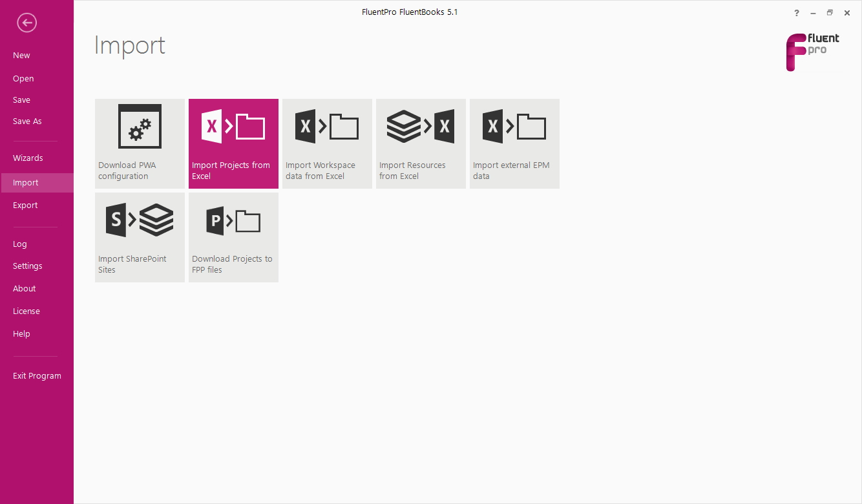This screenshot has width=862, height=504.
Task: Minimize the FluentBooks window
Action: coord(814,13)
